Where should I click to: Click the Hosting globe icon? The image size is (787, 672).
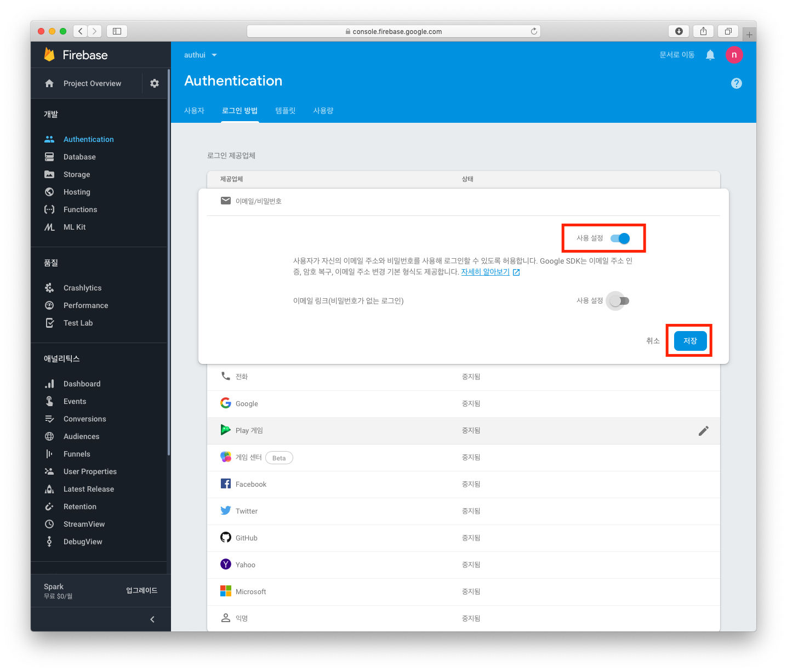tap(49, 192)
